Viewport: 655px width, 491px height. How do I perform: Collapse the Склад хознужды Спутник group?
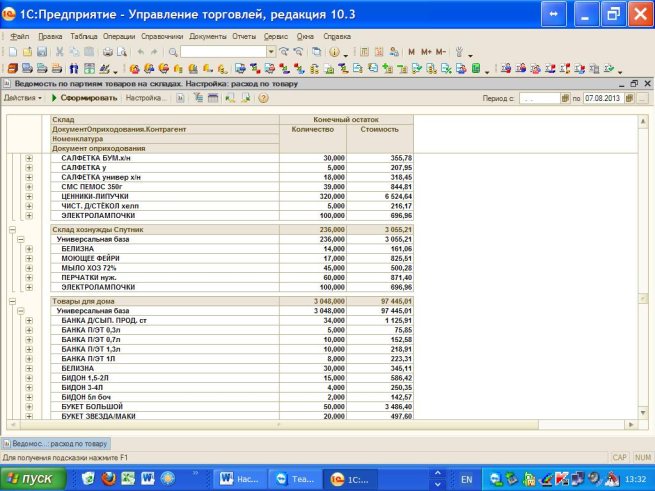pyautogui.click(x=12, y=229)
